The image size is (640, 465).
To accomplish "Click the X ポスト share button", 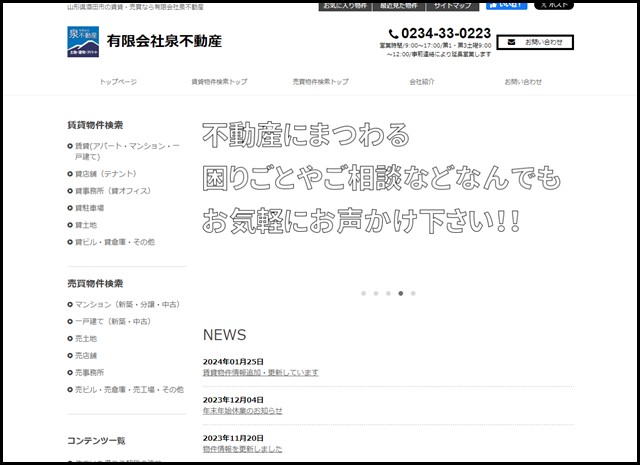I will (554, 5).
